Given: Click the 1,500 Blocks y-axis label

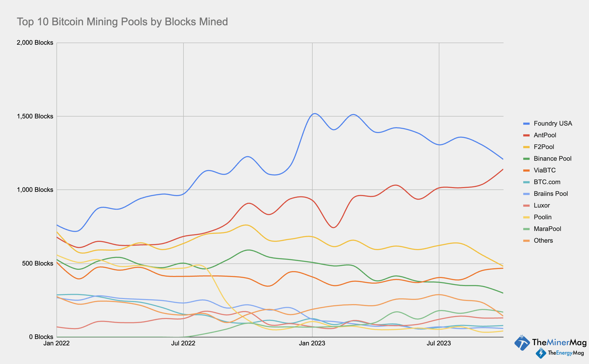Looking at the screenshot, I should (x=35, y=116).
